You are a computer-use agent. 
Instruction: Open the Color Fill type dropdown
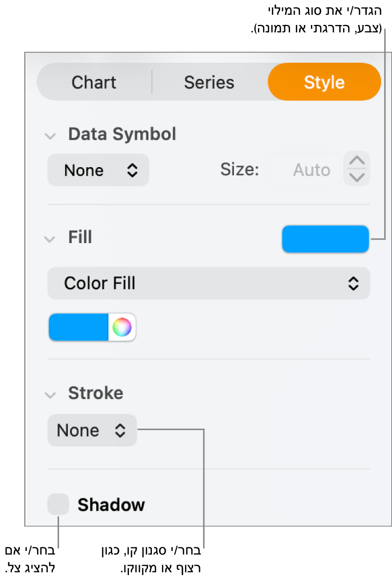[208, 283]
